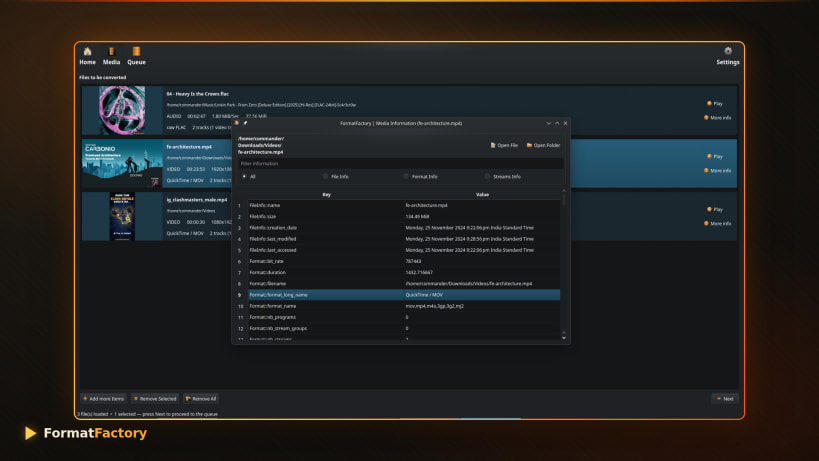Select the ig_clashmasters_male thumbnail
819x461 pixels.
[122, 216]
